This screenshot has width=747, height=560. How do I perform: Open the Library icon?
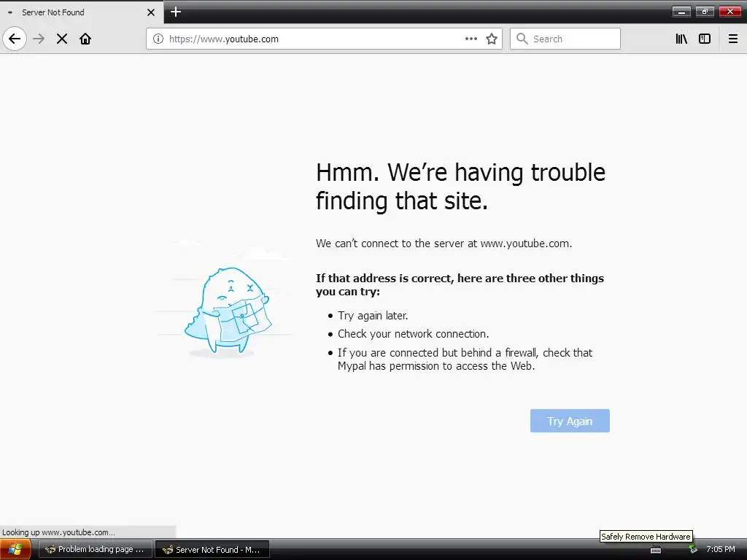(x=681, y=39)
